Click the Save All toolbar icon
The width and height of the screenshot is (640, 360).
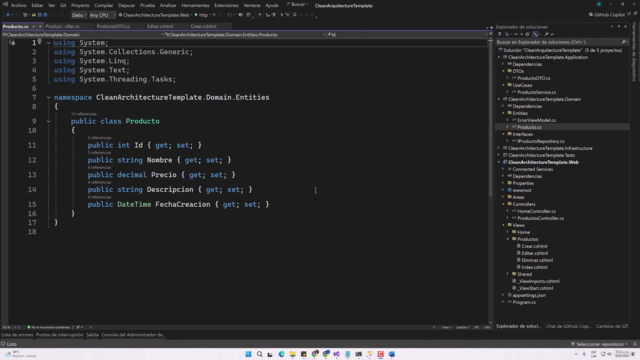(45, 15)
